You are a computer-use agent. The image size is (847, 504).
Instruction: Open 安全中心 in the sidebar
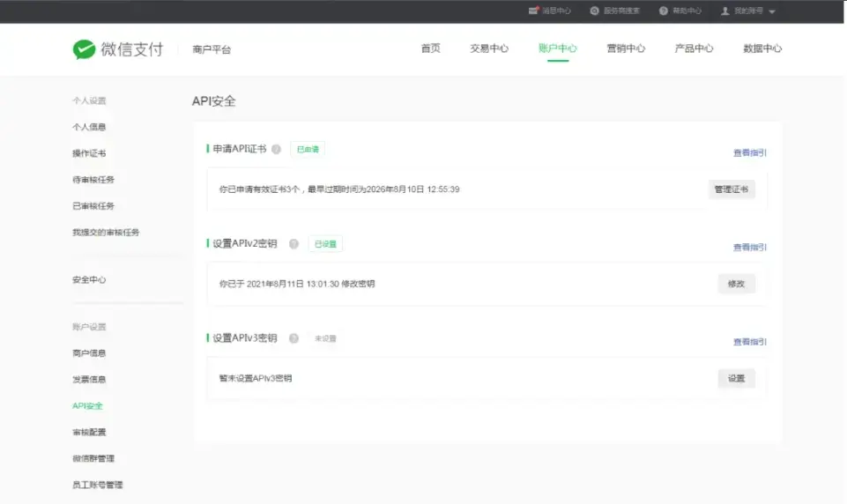pos(89,279)
